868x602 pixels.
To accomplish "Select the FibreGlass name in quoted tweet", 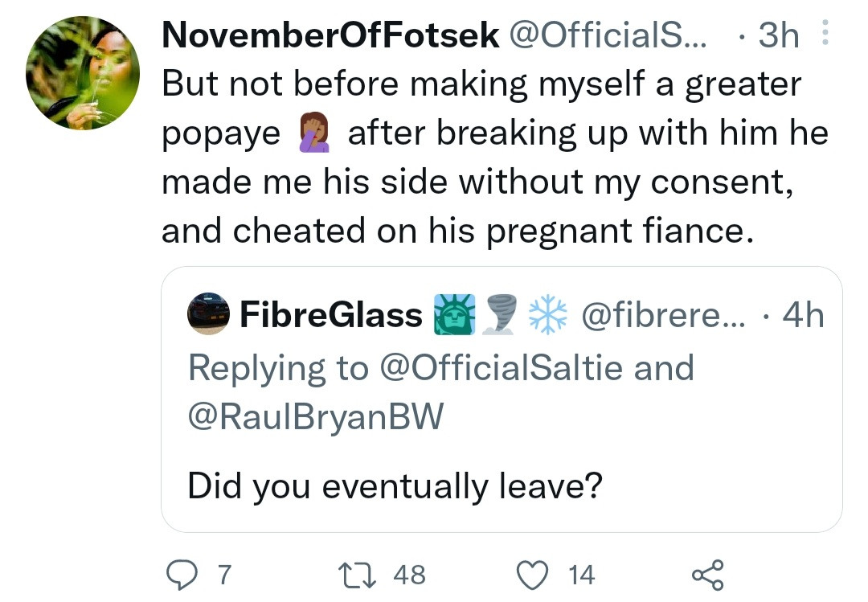I will pyautogui.click(x=331, y=315).
